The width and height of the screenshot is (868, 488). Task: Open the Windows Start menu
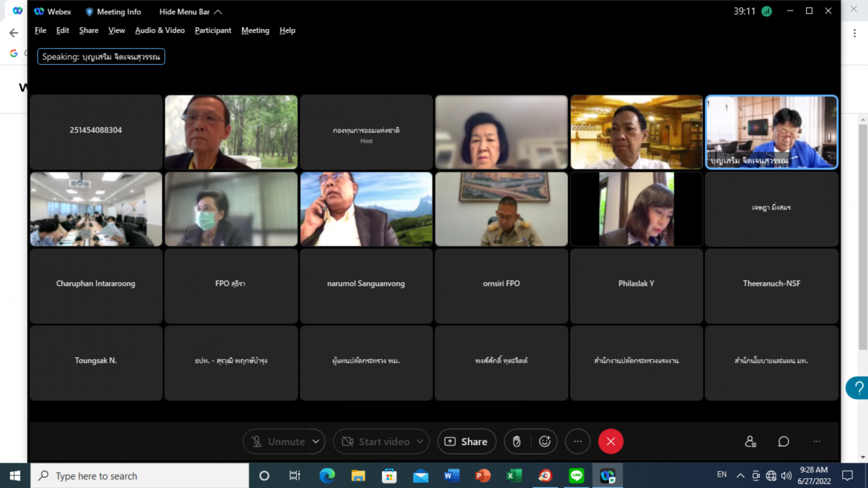[15, 476]
